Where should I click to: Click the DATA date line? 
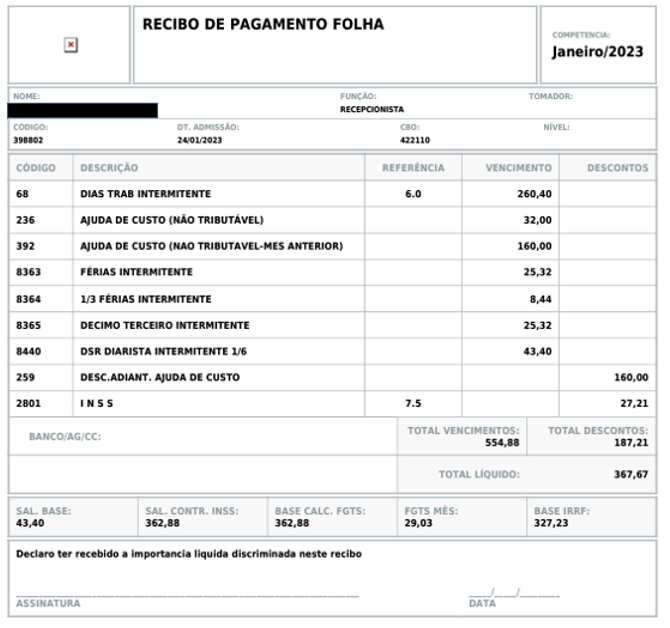pyautogui.click(x=514, y=593)
